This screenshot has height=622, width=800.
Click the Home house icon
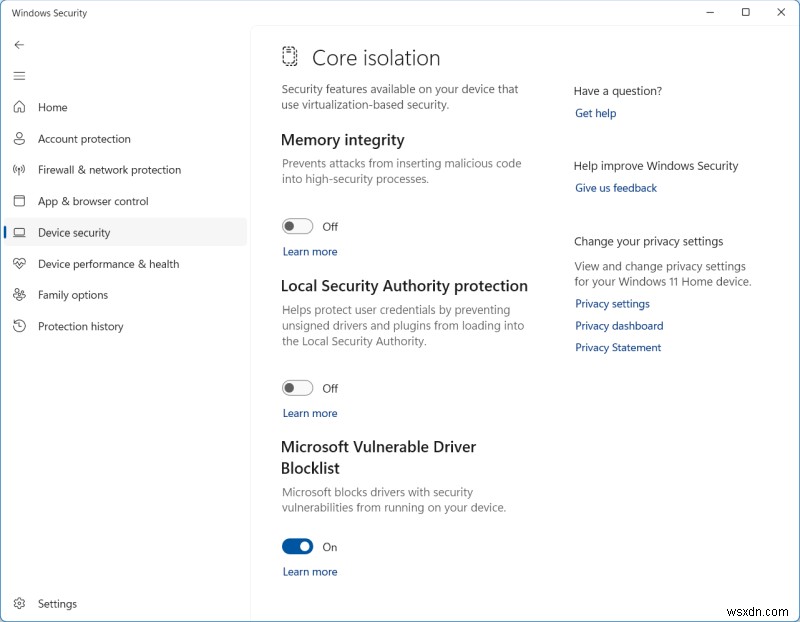point(19,107)
